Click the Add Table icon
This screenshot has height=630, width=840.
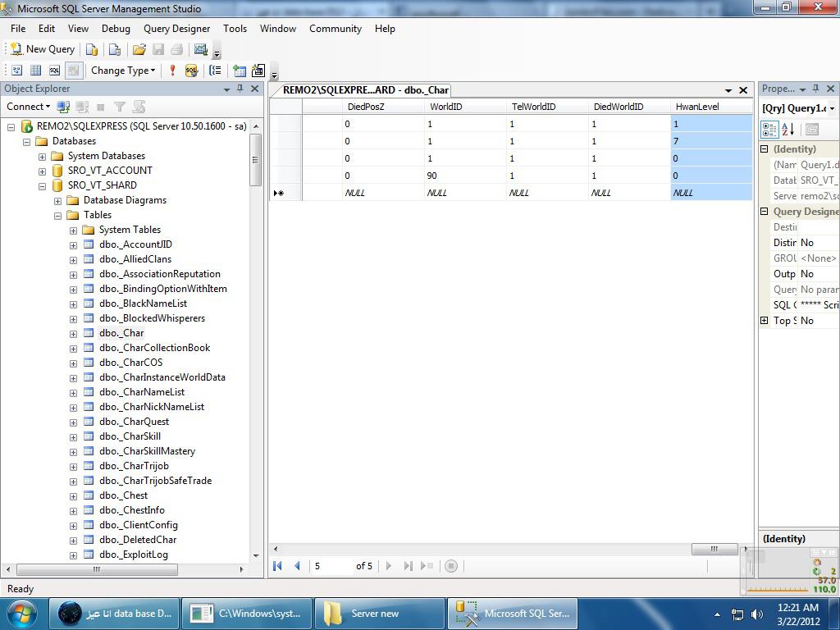[x=240, y=71]
